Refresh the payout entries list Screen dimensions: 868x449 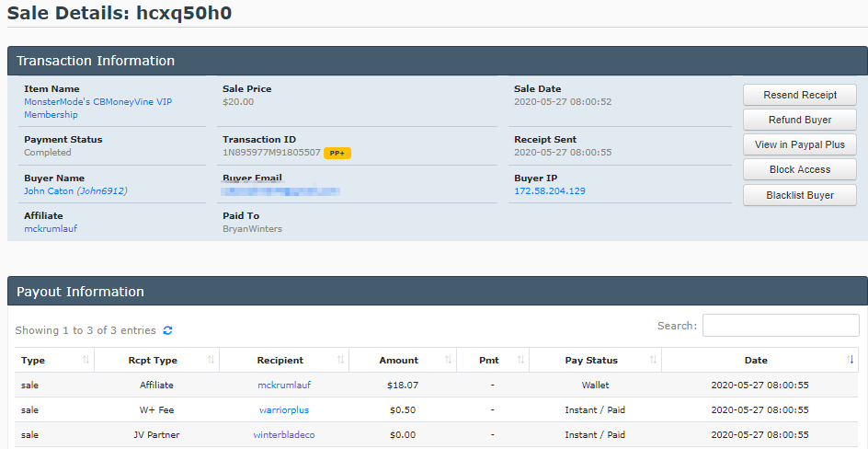167,330
